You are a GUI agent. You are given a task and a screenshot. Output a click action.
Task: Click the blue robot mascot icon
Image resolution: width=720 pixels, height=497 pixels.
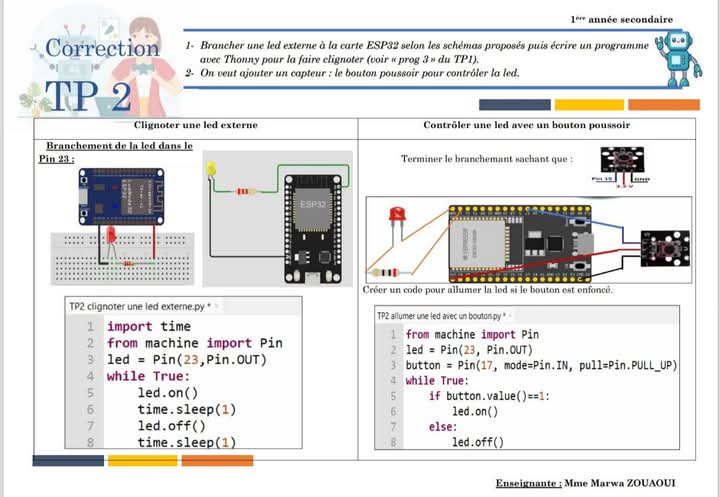(677, 57)
